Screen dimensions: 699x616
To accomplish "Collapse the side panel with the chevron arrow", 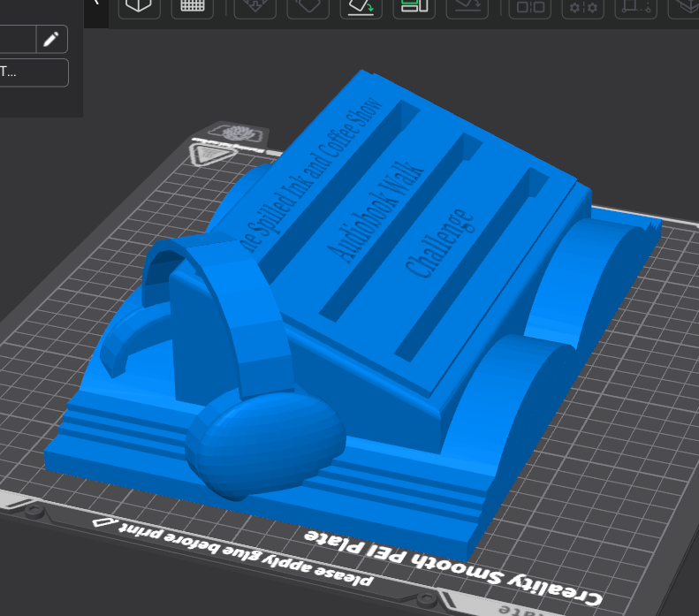I will point(95,3).
